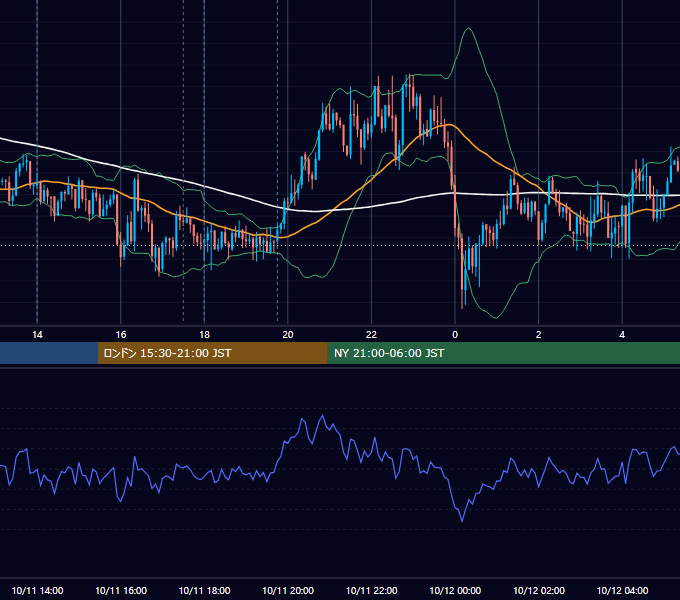
Task: Click the 10/12 04:00 date label
Action: (x=622, y=590)
